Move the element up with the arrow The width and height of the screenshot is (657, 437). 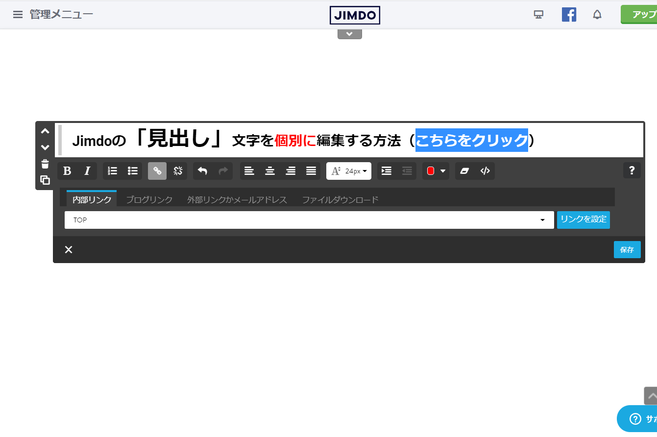click(x=45, y=131)
